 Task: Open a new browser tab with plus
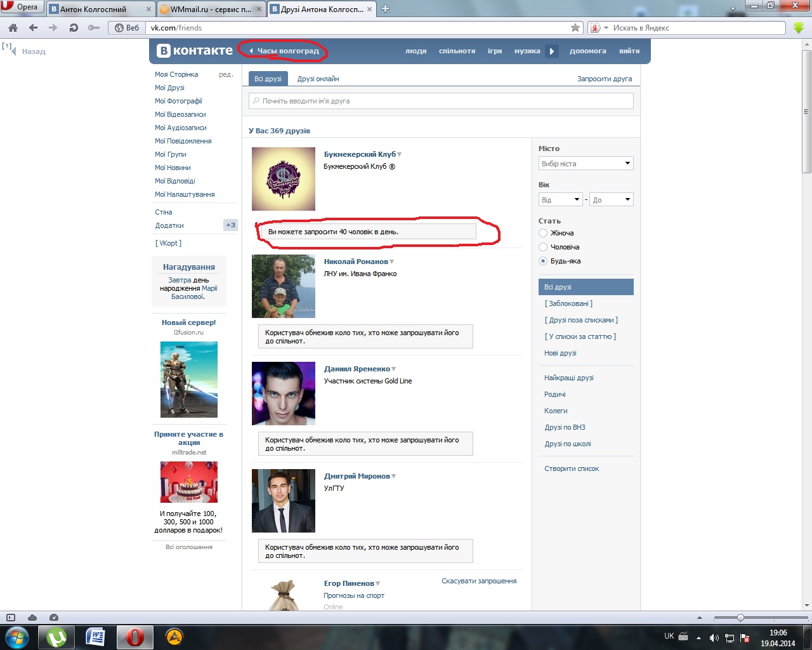pos(385,9)
